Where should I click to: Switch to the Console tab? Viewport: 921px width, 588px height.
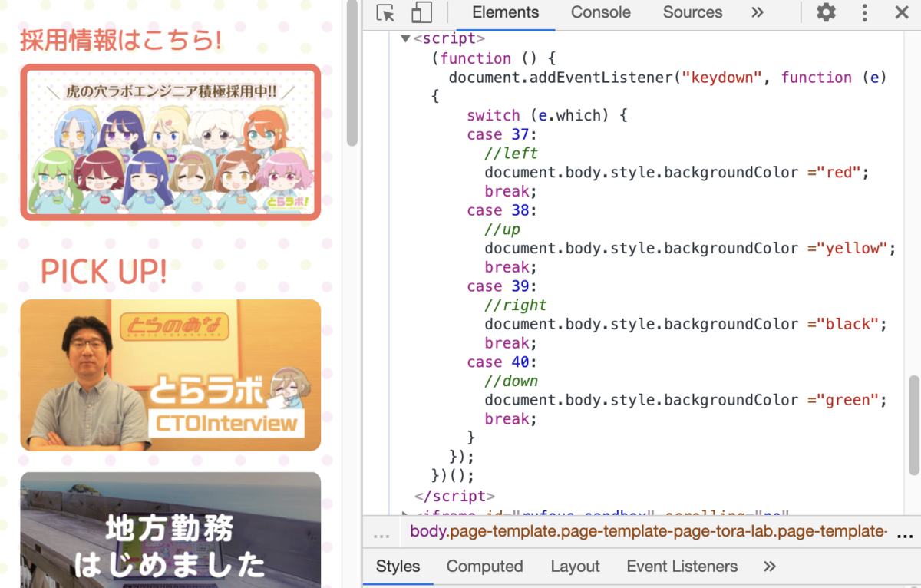[x=601, y=12]
